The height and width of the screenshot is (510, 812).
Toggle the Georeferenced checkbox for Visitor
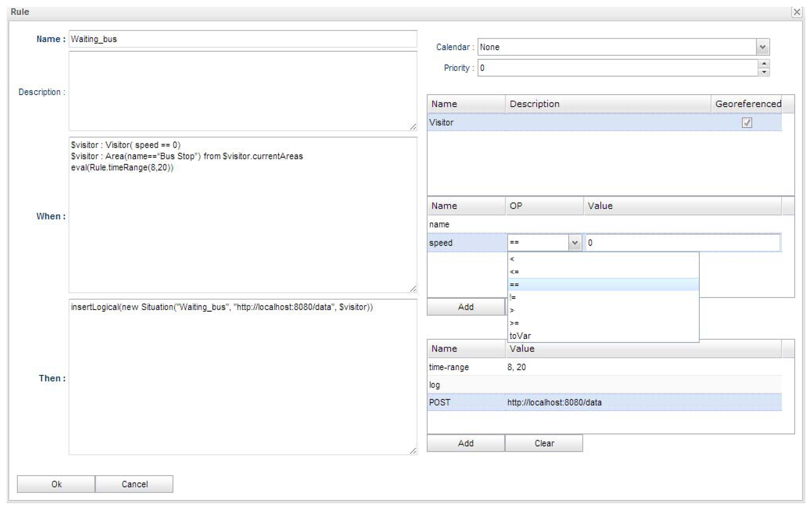pos(746,123)
